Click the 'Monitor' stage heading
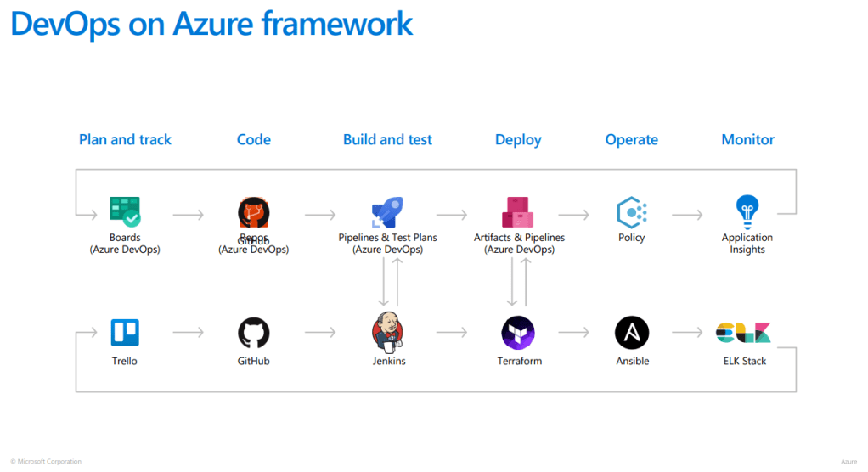 tap(747, 140)
